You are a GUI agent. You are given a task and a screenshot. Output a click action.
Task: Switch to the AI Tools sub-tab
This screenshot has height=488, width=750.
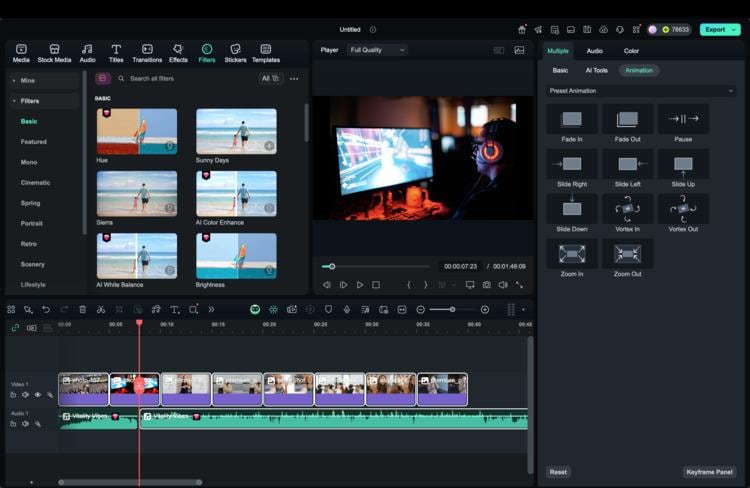point(596,70)
